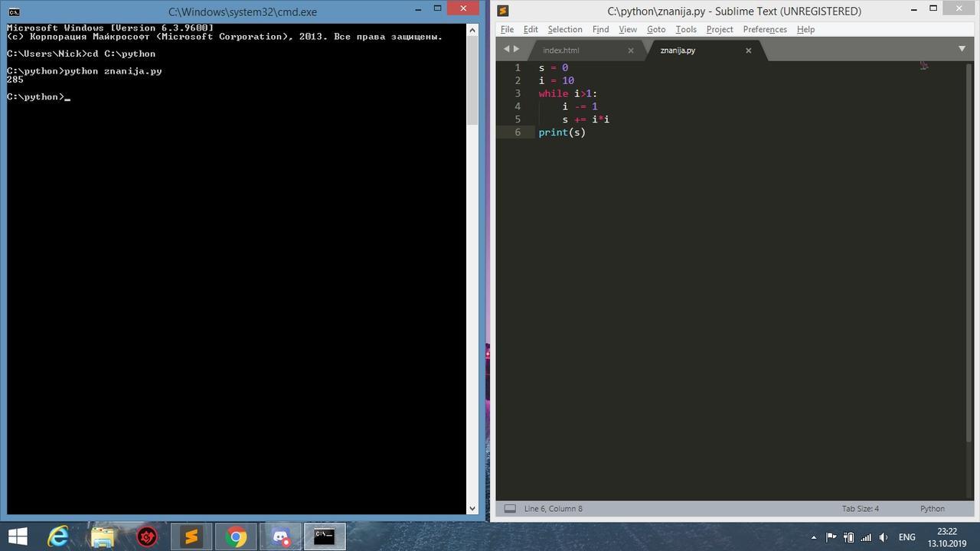Open the network signal tray icon

[866, 537]
